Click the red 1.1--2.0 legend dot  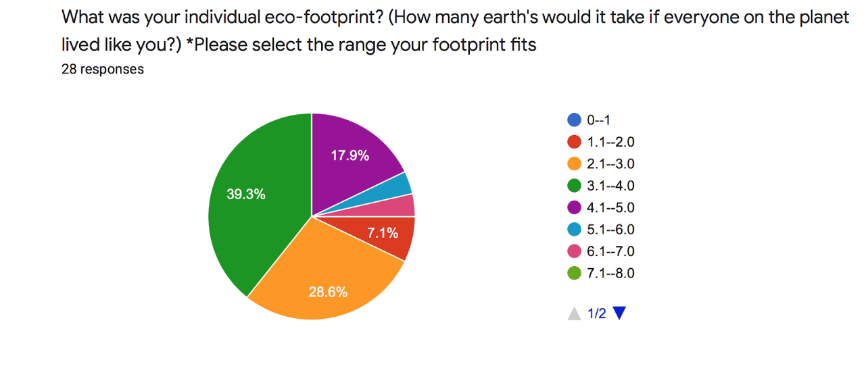575,142
